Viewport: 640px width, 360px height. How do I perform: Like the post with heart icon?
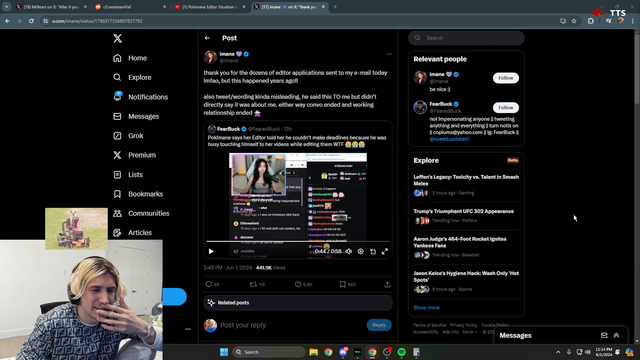coord(298,284)
